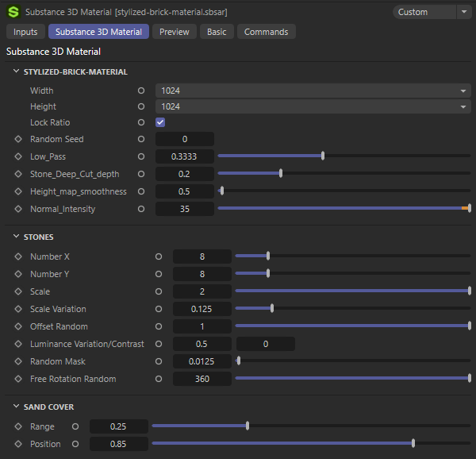The image size is (476, 459).
Task: Click the Sand Cover Range circle indicator
Action: [75, 426]
